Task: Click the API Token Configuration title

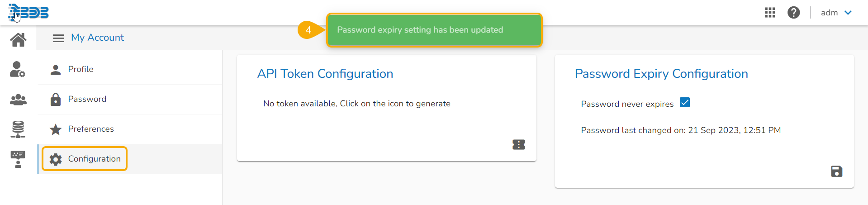Action: [x=325, y=74]
